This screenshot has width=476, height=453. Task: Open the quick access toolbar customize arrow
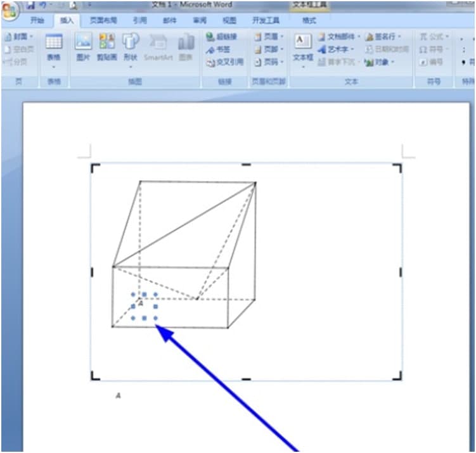click(89, 5)
